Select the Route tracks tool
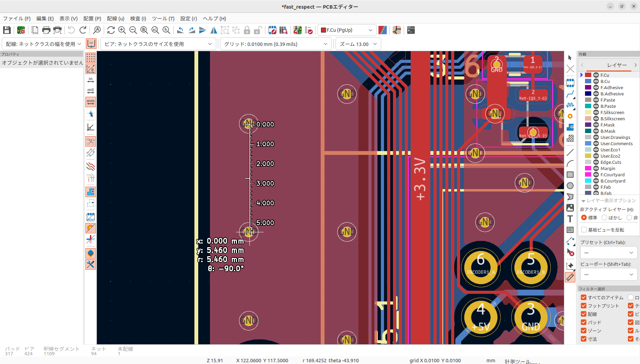The height and width of the screenshot is (364, 640). (570, 94)
